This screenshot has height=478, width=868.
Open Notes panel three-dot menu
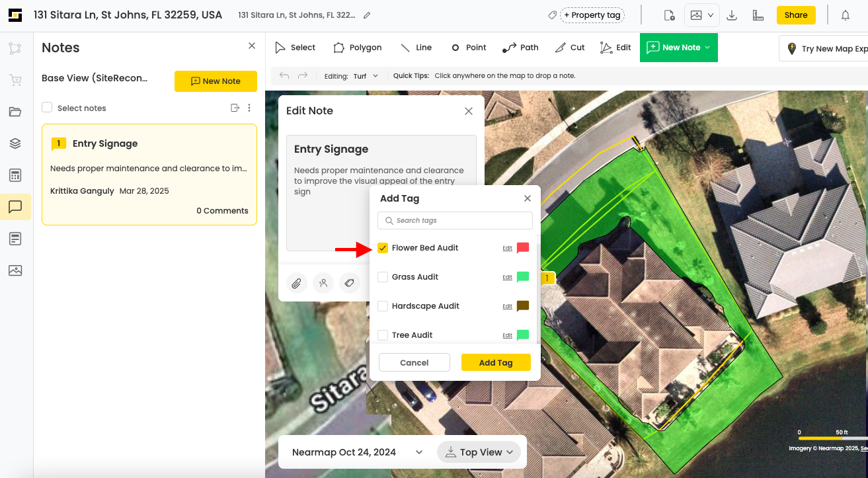point(249,108)
